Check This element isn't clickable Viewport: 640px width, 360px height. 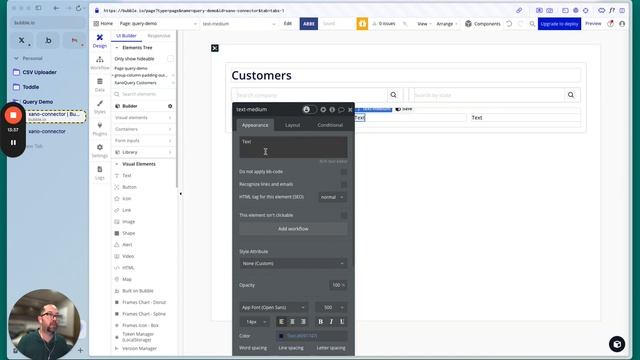pos(344,215)
